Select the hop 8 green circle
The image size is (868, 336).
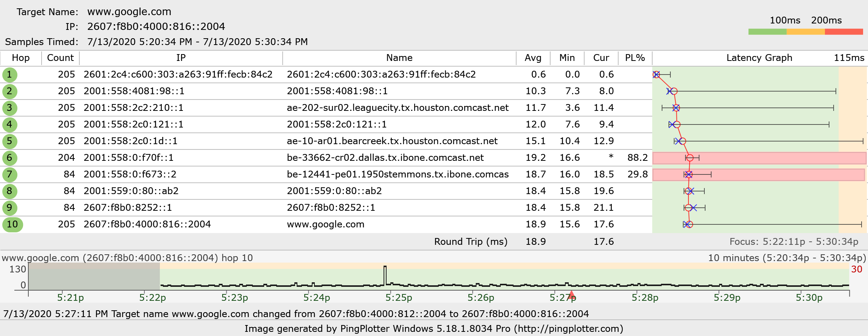(9, 191)
